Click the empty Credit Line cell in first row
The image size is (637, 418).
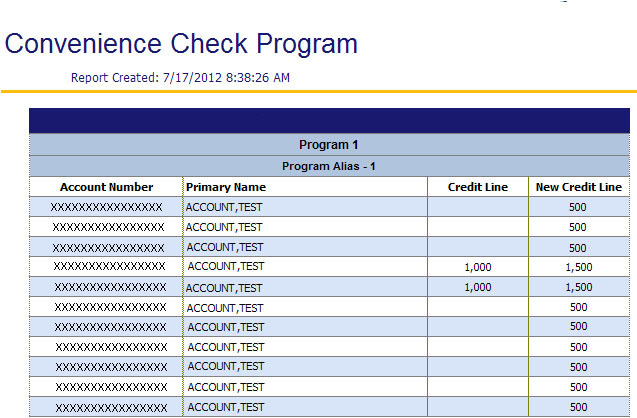[478, 207]
